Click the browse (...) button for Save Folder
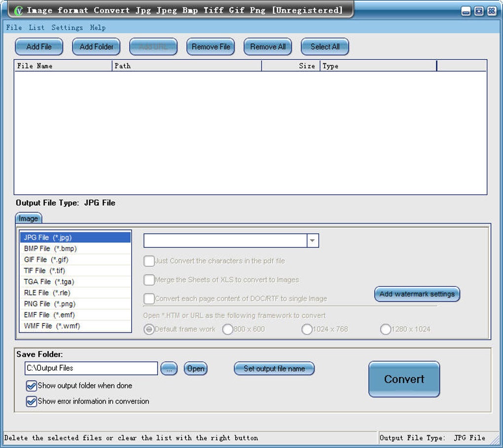Image resolution: width=503 pixels, height=448 pixels. tap(169, 369)
